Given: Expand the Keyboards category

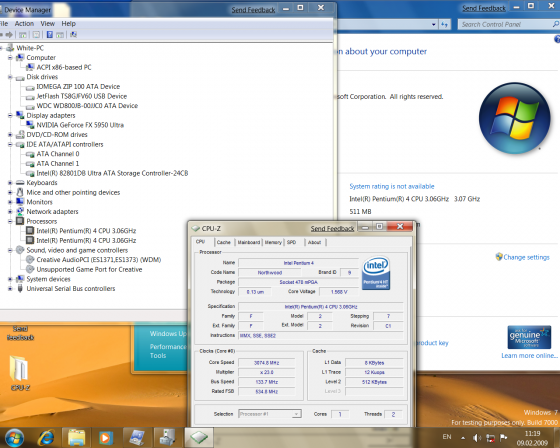Looking at the screenshot, I should (10, 183).
